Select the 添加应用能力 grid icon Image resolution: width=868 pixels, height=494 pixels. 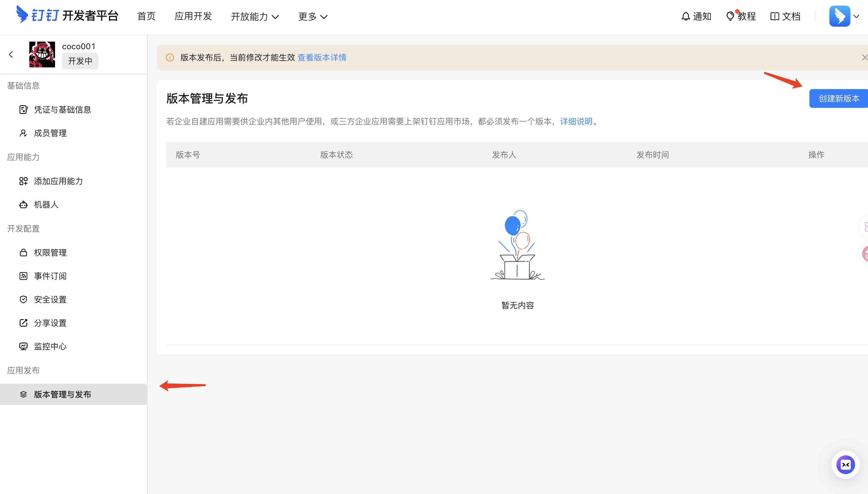coord(23,181)
